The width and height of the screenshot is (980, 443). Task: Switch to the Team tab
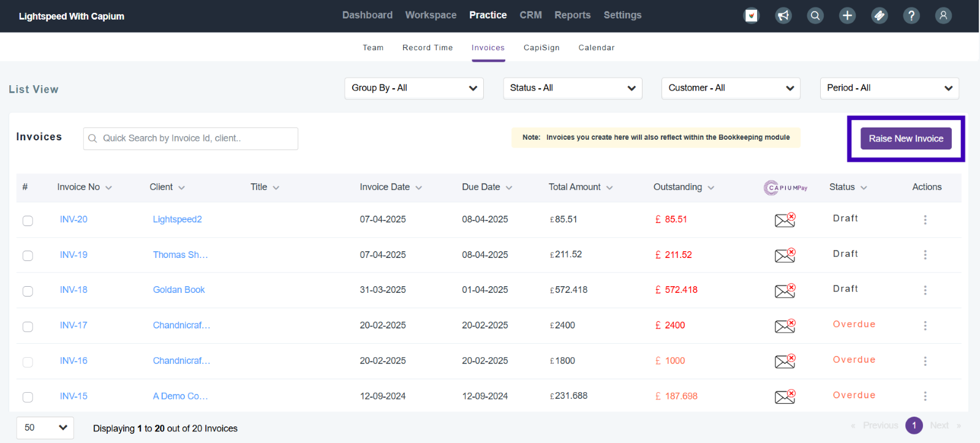coord(373,47)
